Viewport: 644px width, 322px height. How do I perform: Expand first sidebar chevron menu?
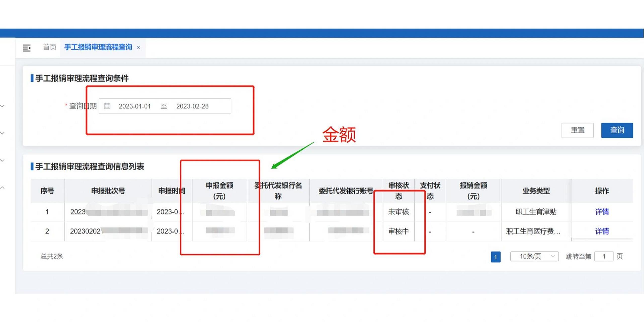coord(3,106)
